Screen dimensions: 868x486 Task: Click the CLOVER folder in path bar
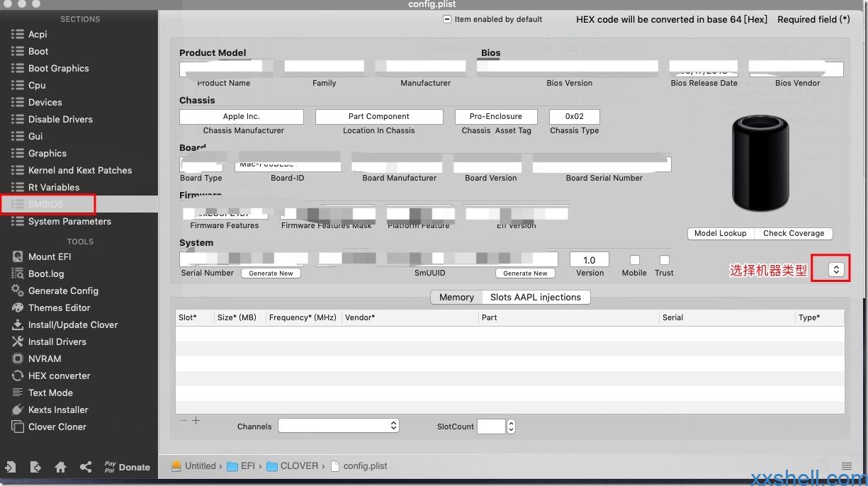click(x=292, y=466)
